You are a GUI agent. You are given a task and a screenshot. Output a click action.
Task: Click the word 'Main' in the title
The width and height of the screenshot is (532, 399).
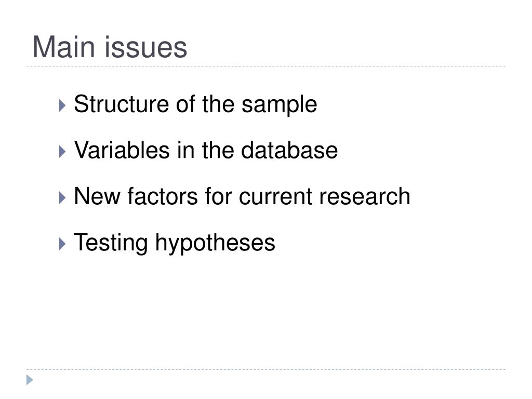click(x=64, y=47)
